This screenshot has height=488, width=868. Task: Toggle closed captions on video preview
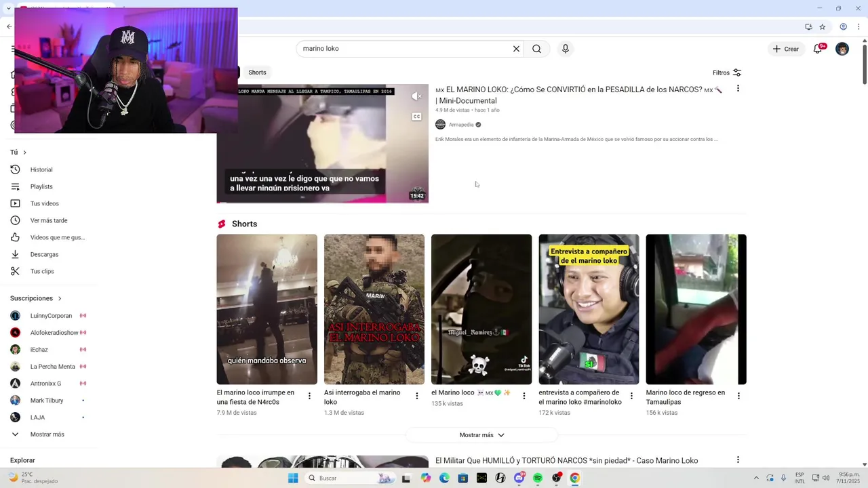click(417, 117)
